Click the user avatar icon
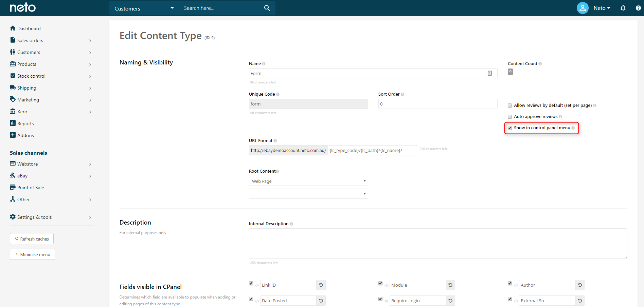This screenshot has height=307, width=644. 583,8
